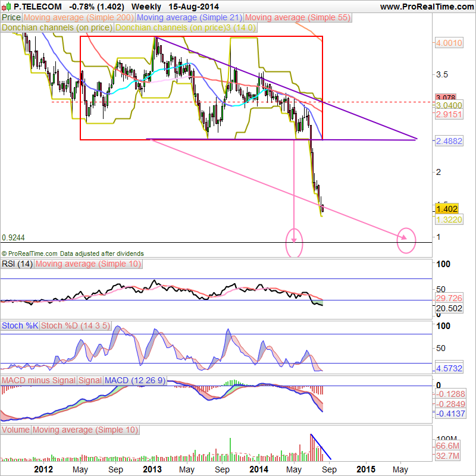Click the Stoch %D (14 3 5) label
The width and height of the screenshot is (476, 476).
tap(76, 325)
